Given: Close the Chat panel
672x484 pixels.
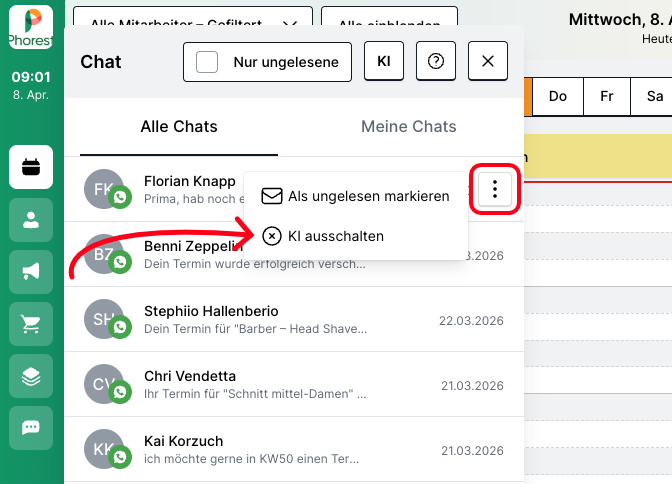Looking at the screenshot, I should (488, 61).
